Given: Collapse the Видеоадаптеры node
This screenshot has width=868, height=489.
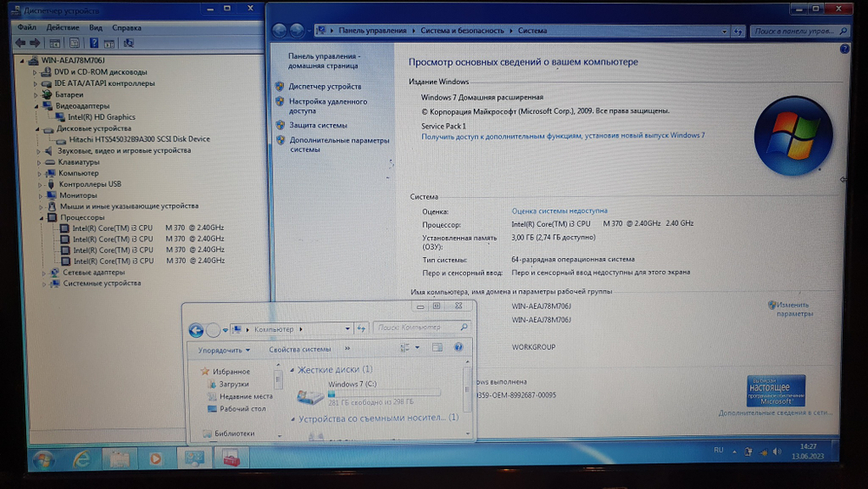Looking at the screenshot, I should 36,106.
